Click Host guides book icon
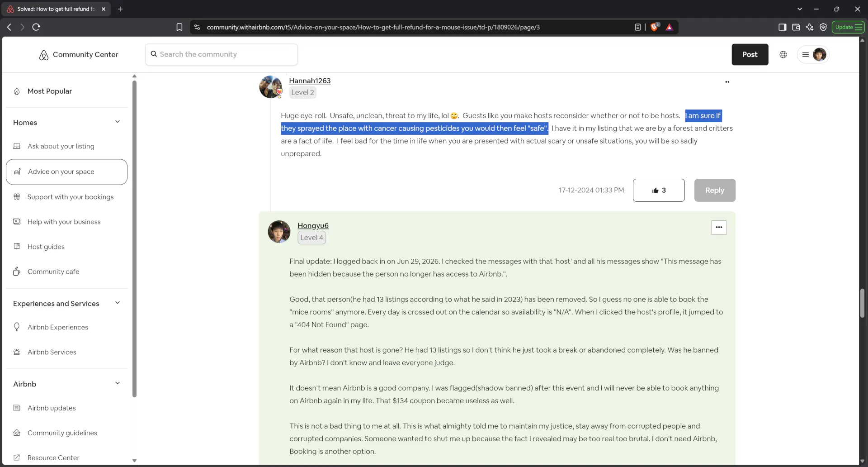 17,247
